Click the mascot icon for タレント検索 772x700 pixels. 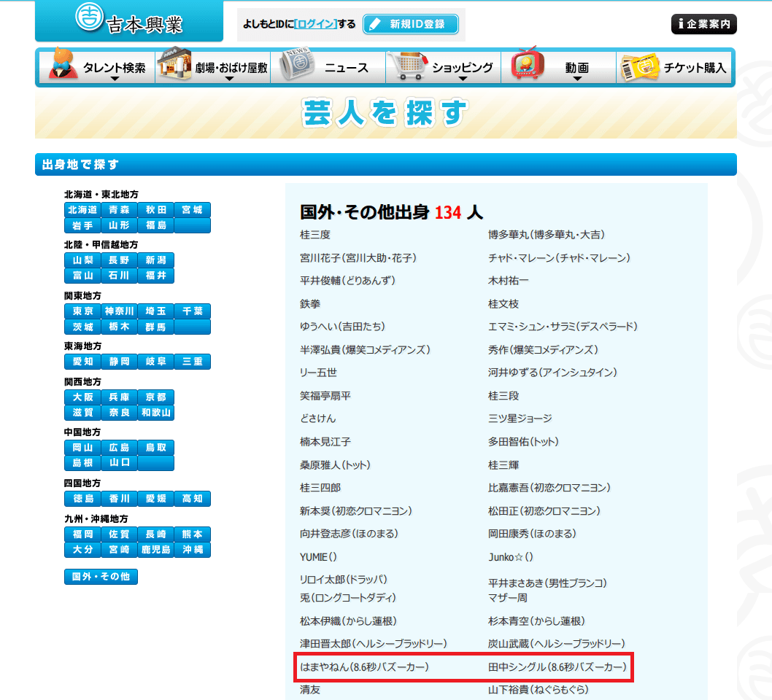click(x=63, y=63)
